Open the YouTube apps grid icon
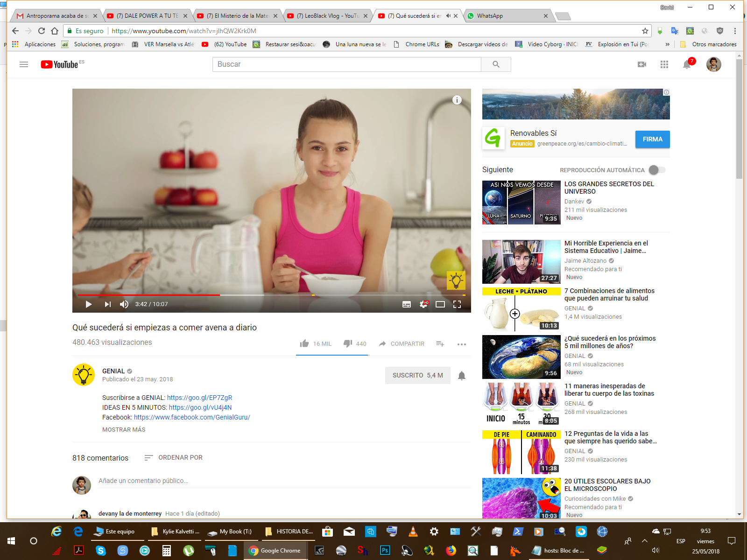The width and height of the screenshot is (747, 560). click(664, 64)
